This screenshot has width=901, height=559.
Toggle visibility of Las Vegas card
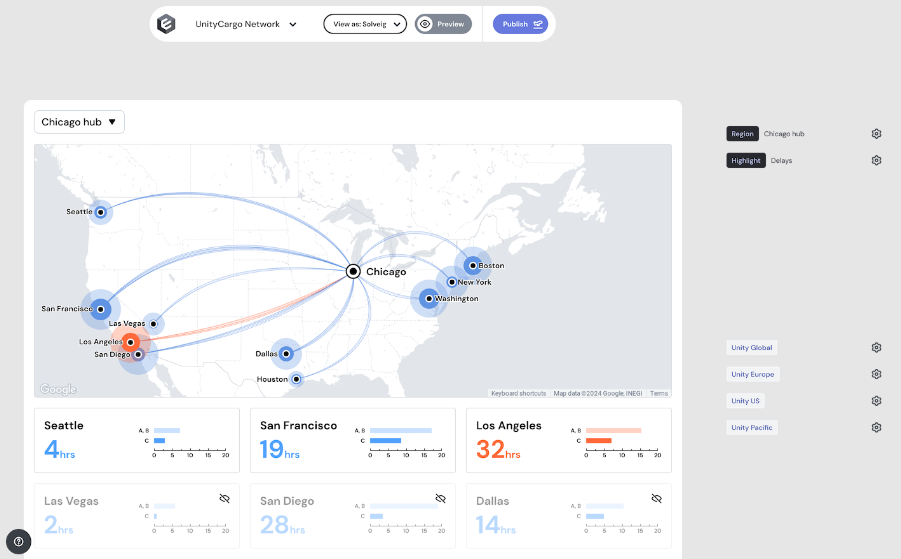pyautogui.click(x=225, y=499)
